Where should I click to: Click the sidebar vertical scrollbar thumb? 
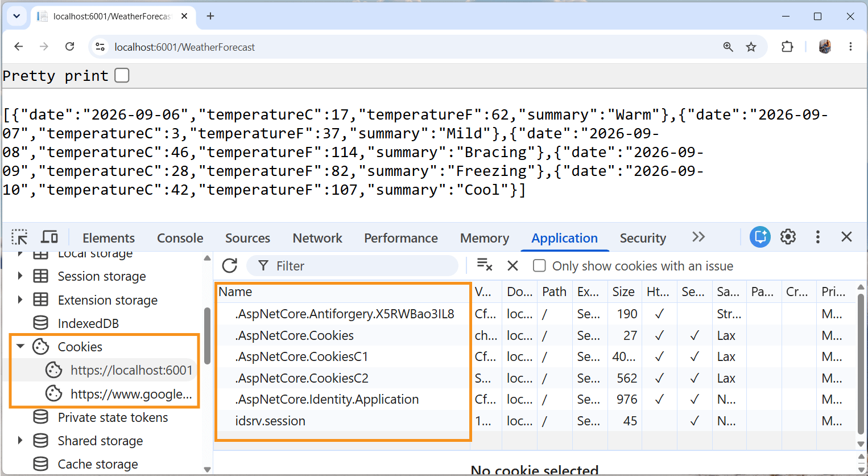pos(208,335)
